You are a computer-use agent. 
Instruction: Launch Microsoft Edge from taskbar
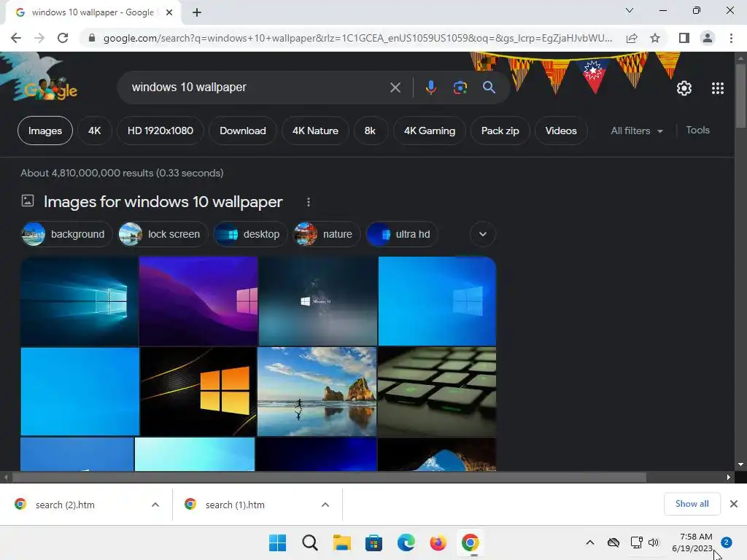(406, 542)
